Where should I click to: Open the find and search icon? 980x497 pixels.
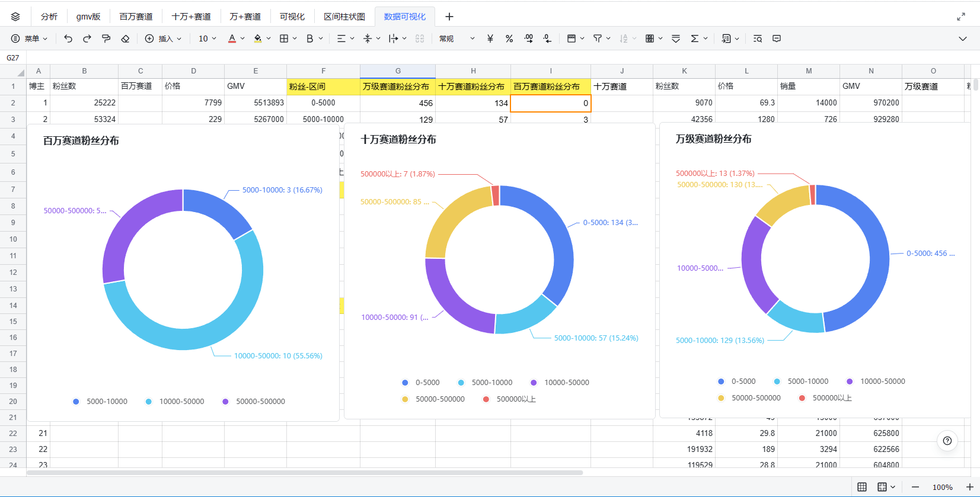[758, 39]
